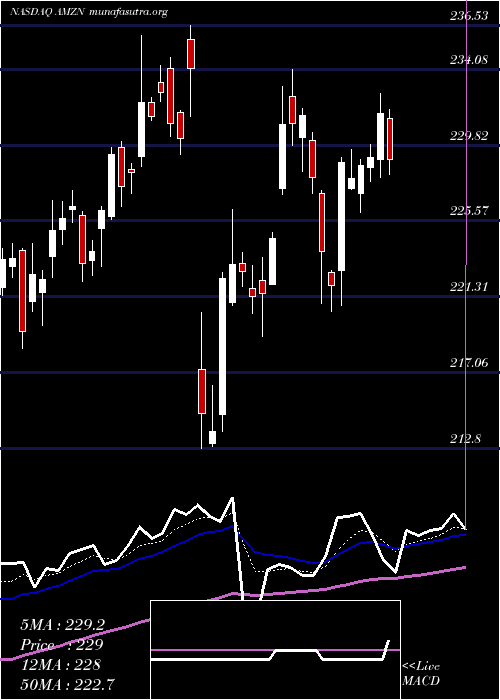This screenshot has width=500, height=700.
Task: Click the Price : 229 value
Action: (x=62, y=645)
